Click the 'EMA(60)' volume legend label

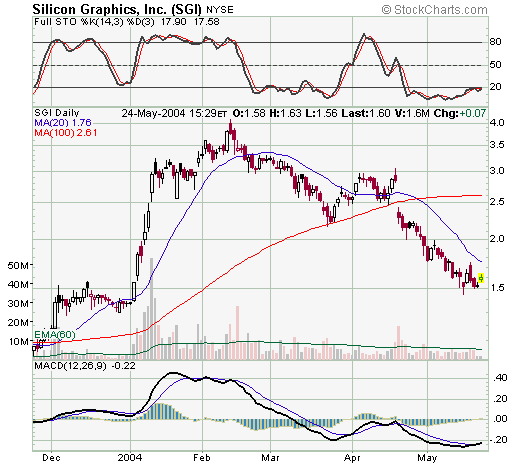[x=55, y=334]
